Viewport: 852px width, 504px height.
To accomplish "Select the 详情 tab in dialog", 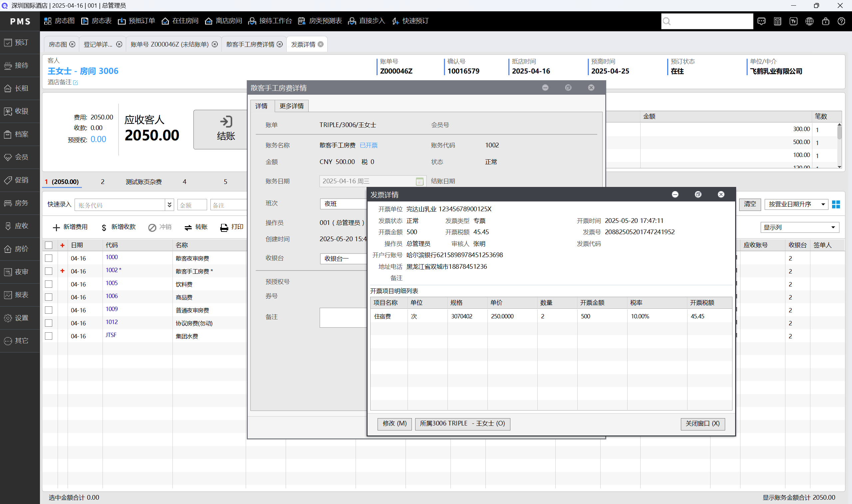I will 261,106.
